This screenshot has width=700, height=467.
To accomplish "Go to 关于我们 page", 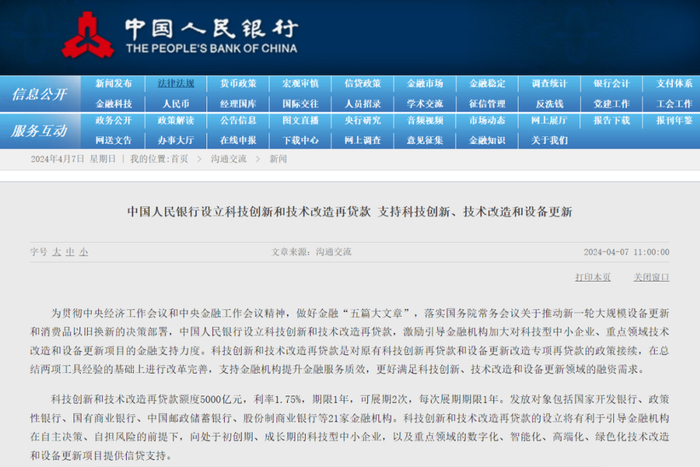I will pyautogui.click(x=550, y=141).
